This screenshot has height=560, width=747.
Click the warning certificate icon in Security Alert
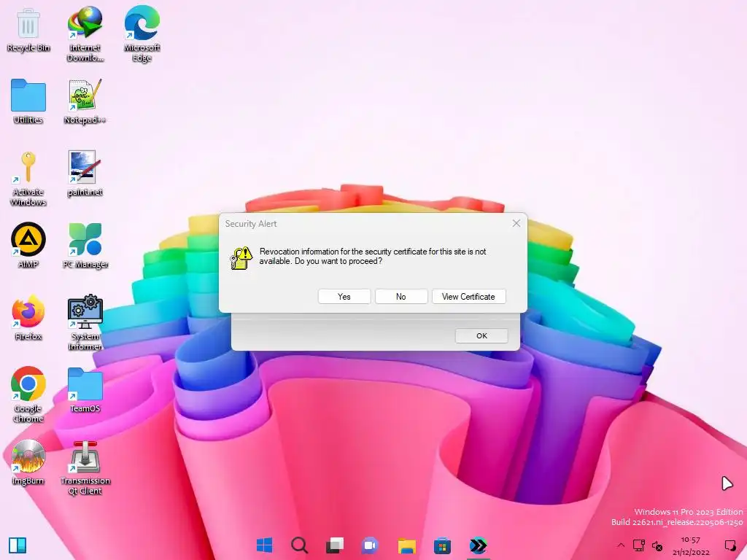pos(241,257)
